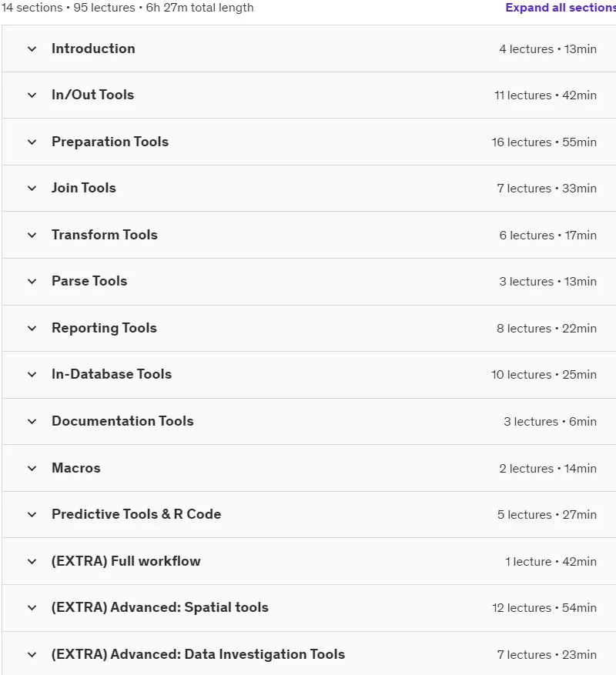616x675 pixels.
Task: Expand the Introduction section chevron
Action: [32, 49]
